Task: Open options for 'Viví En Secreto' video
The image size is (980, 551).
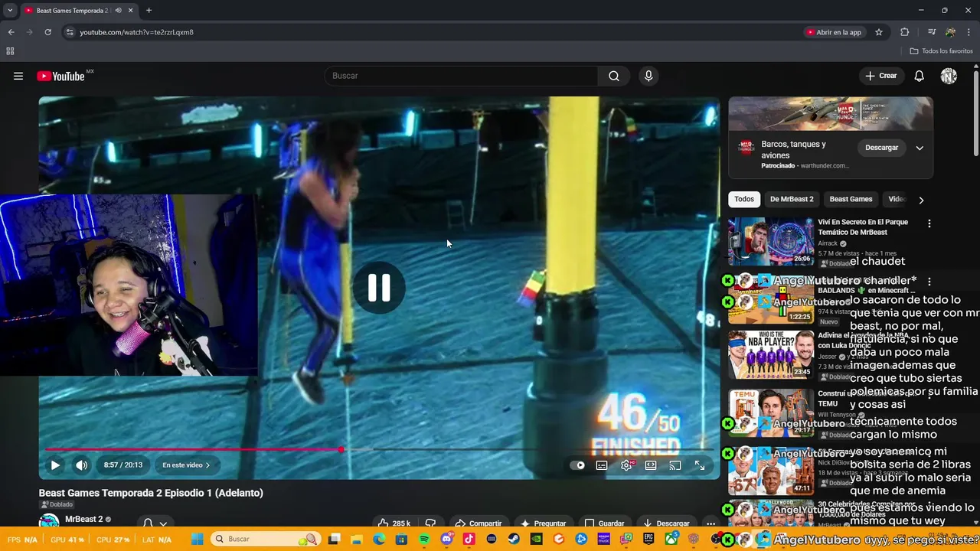Action: [x=929, y=223]
